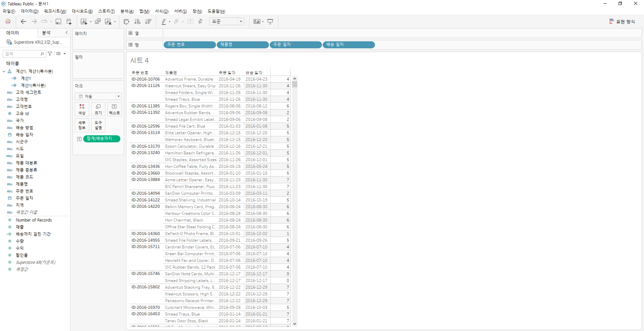This screenshot has width=644, height=331.
Task: Select the 제품 대분류 field
Action: click(x=26, y=163)
